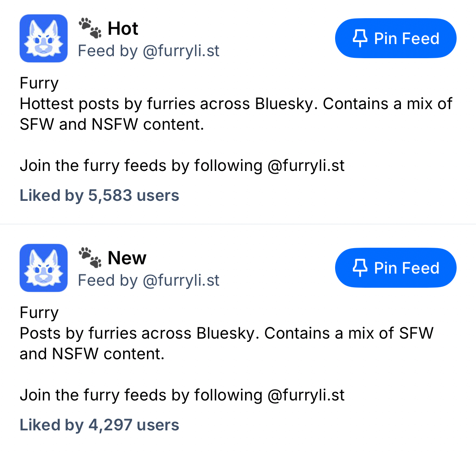Click pushpin icon in New's Pin Feed button
The height and width of the screenshot is (453, 476).
click(360, 268)
